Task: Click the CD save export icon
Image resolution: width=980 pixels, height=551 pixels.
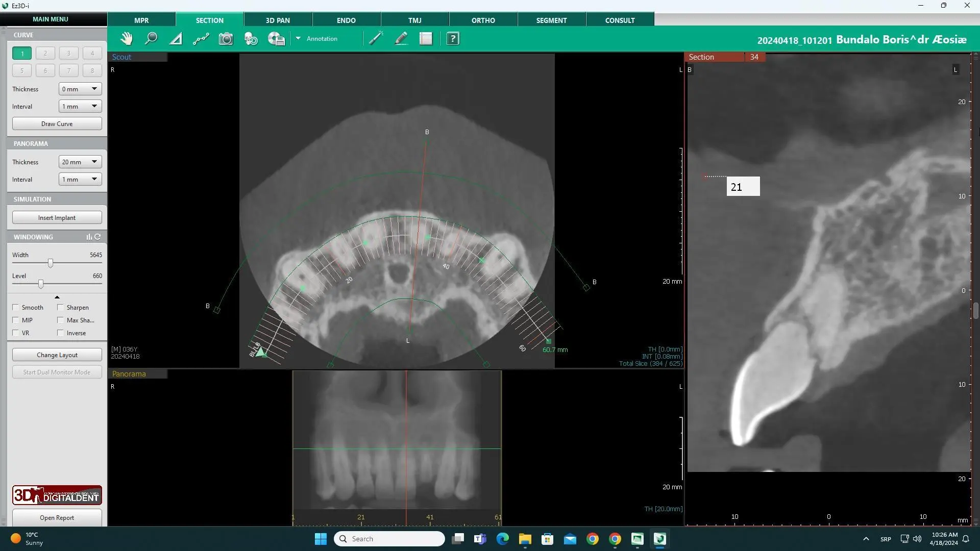Action: pyautogui.click(x=276, y=39)
